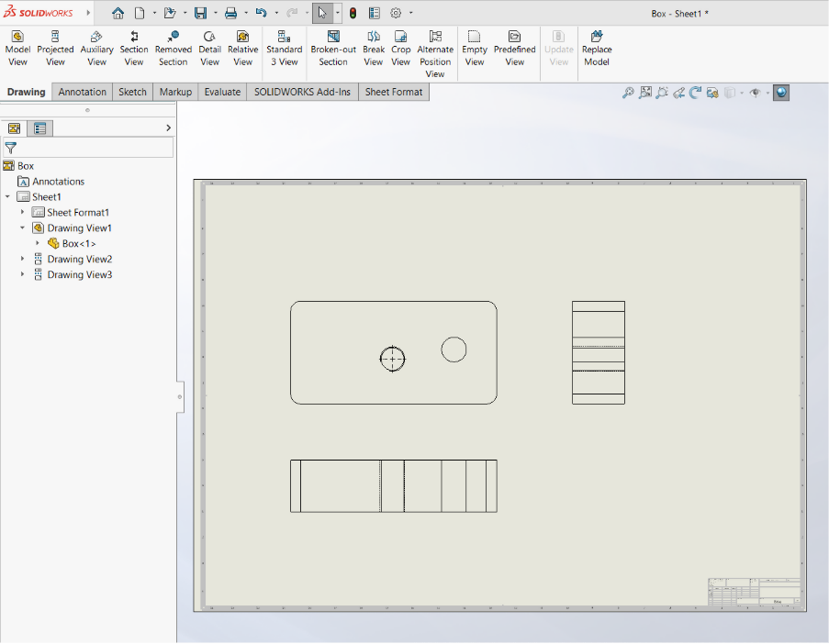The height and width of the screenshot is (644, 829).
Task: Open the filter icon in the tree
Action: click(x=11, y=148)
